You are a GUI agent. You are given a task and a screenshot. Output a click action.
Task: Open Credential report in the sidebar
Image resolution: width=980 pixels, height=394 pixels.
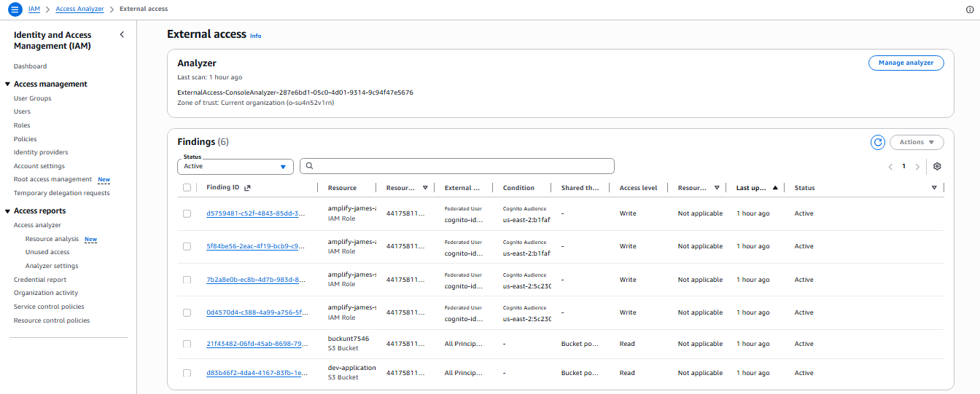tap(40, 280)
